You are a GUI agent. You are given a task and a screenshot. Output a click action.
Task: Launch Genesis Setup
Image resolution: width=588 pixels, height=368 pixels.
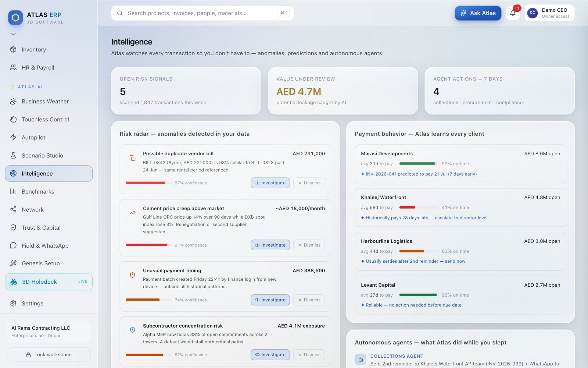49,263
